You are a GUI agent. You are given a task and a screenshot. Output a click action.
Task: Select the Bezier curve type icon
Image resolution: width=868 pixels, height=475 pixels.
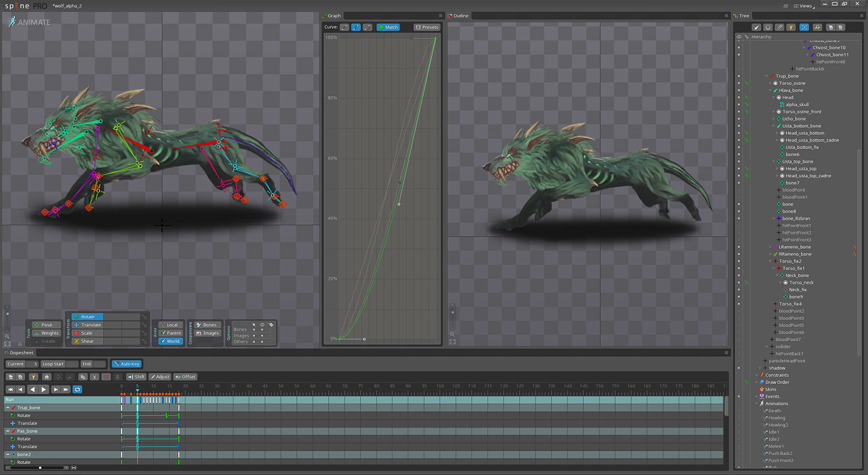[x=356, y=27]
